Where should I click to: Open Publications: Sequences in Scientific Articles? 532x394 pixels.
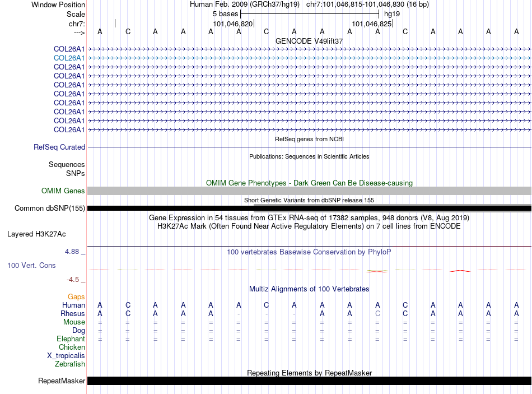(309, 156)
